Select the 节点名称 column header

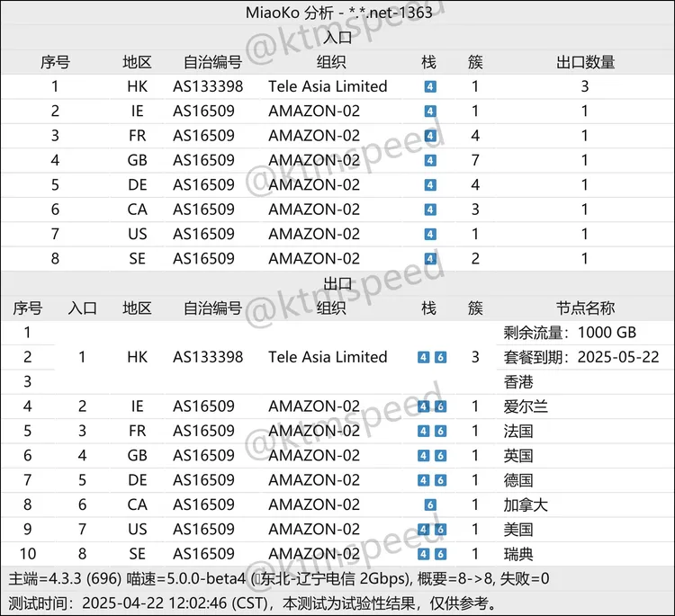click(585, 308)
